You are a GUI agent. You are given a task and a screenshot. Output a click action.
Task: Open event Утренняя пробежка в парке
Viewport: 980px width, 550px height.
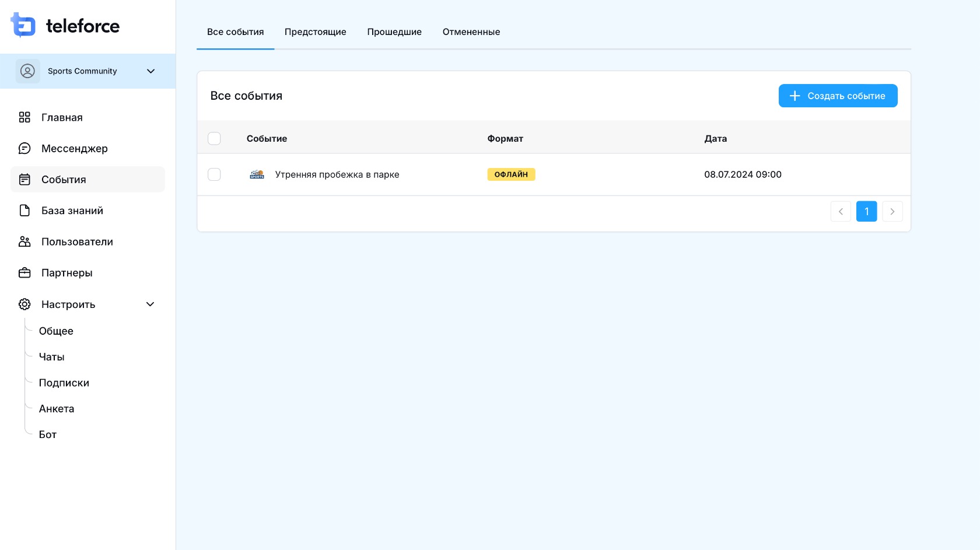(x=337, y=174)
